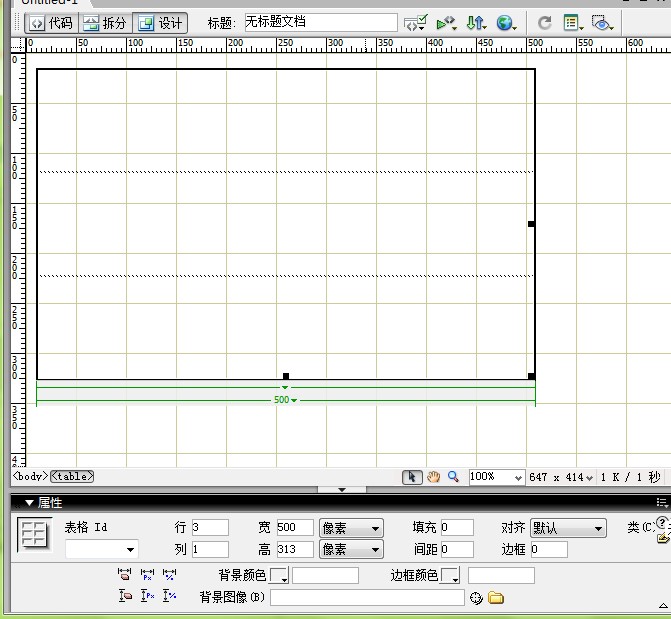This screenshot has width=671, height=619.
Task: Click the background image (背景图像) path field
Action: tap(367, 598)
